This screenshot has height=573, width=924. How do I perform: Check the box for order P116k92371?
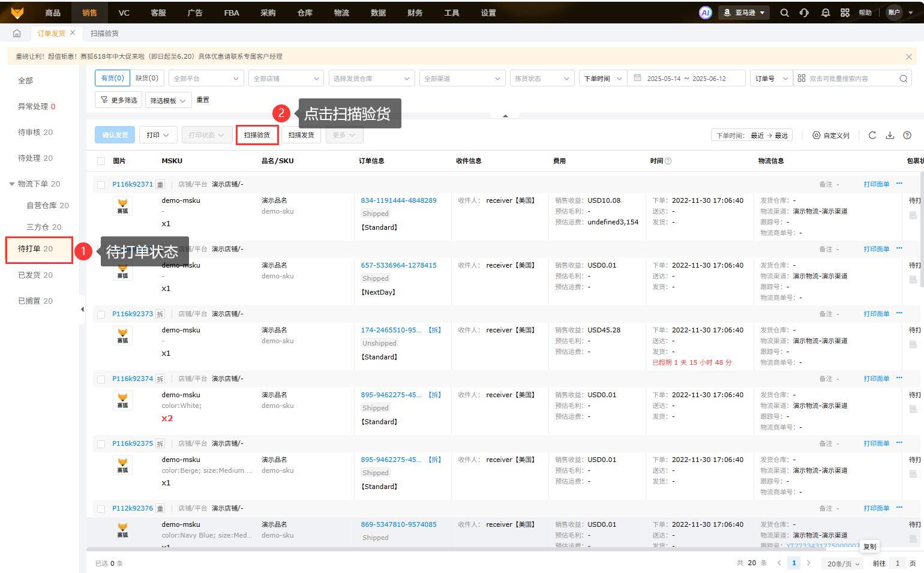[x=101, y=185]
